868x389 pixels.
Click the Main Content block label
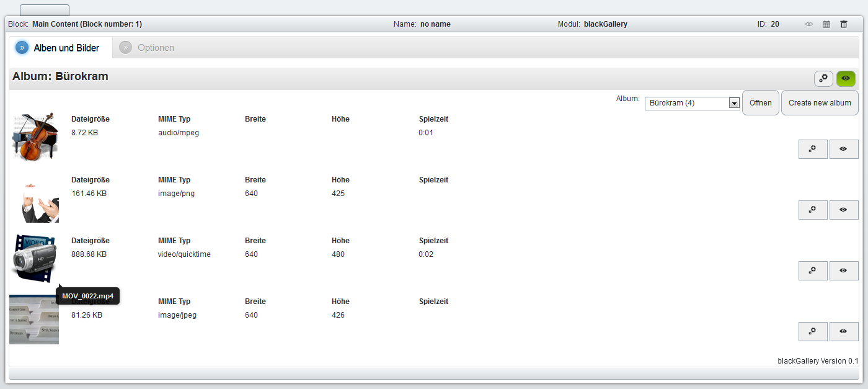click(x=75, y=24)
